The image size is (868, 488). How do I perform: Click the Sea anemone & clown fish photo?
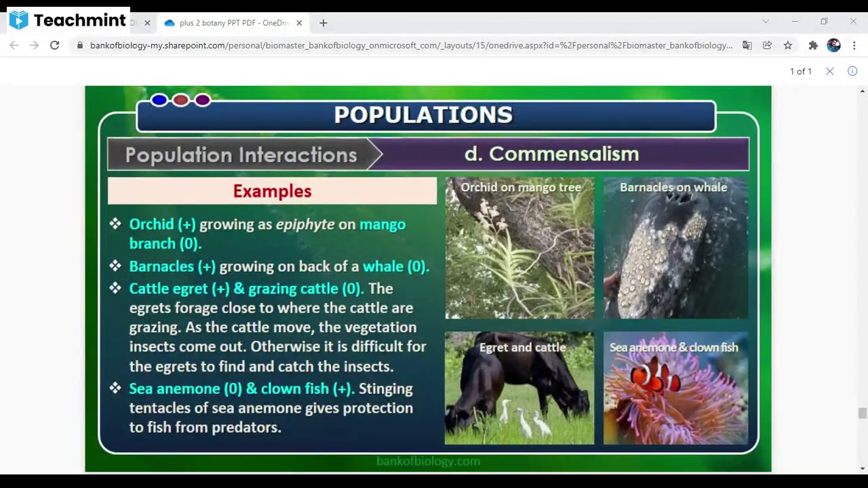click(x=675, y=388)
